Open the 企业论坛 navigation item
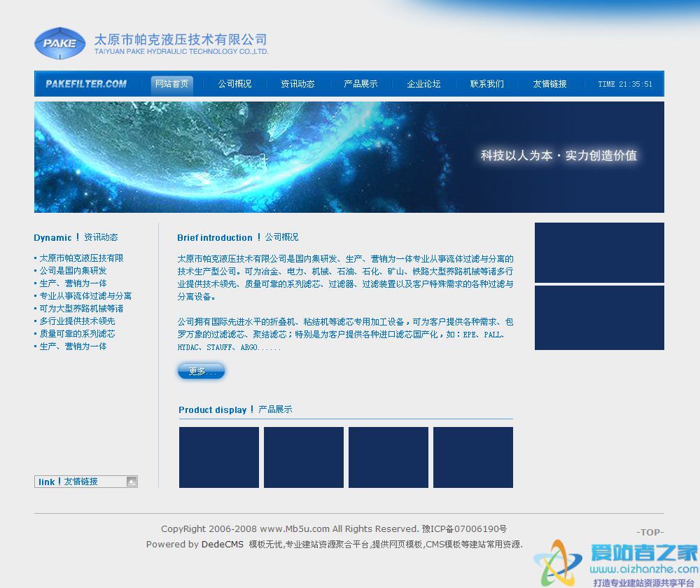Viewport: 700px width, 588px height. tap(423, 83)
